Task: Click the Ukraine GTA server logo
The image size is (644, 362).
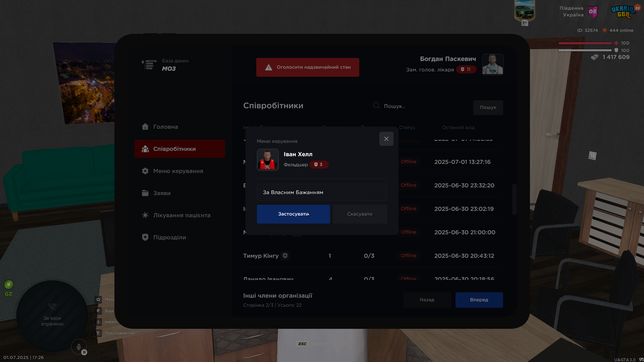Action: tap(624, 12)
